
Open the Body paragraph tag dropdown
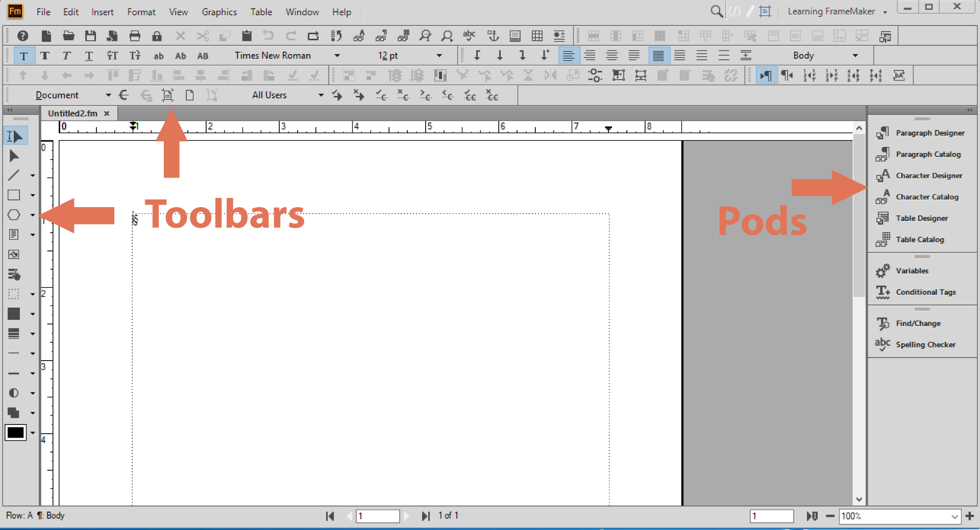coord(855,56)
